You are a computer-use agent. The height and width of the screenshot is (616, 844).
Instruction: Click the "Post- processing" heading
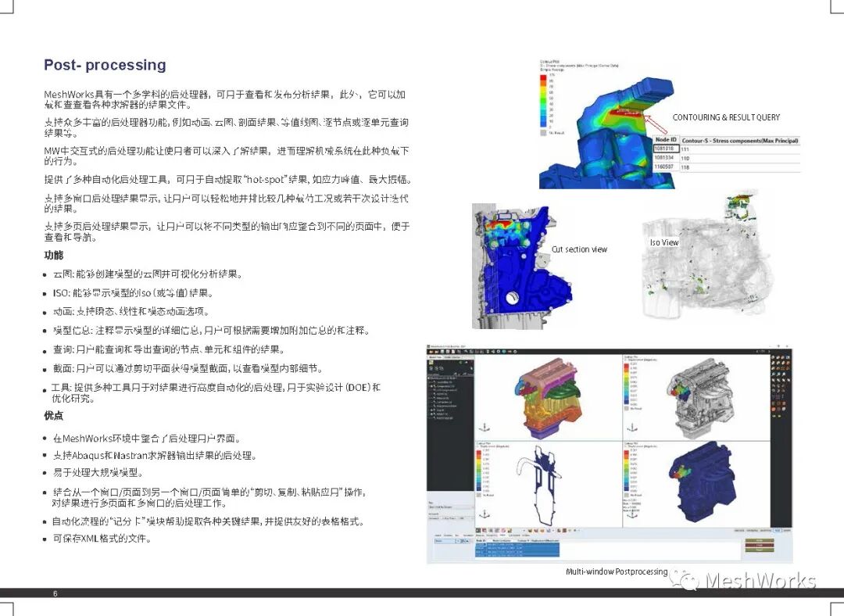(x=105, y=65)
